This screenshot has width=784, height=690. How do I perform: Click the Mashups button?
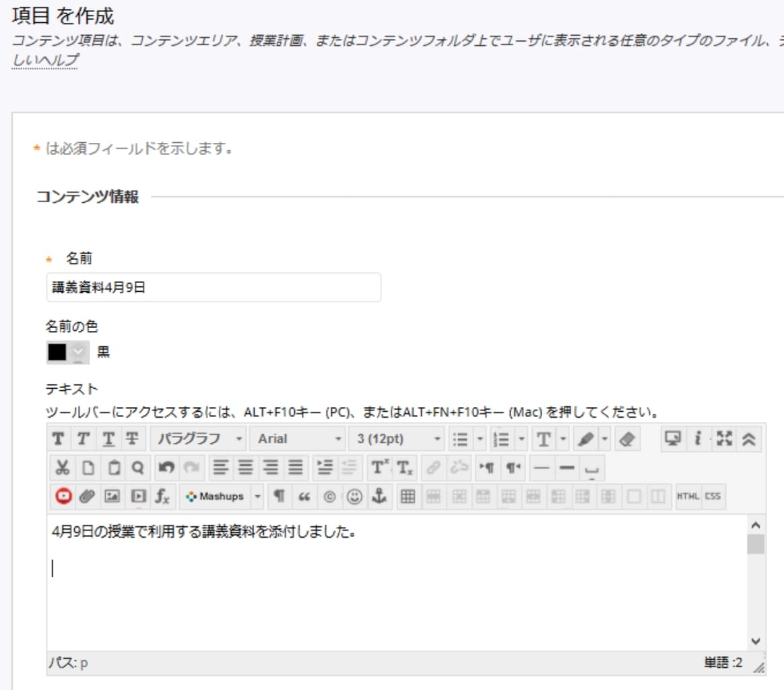215,497
